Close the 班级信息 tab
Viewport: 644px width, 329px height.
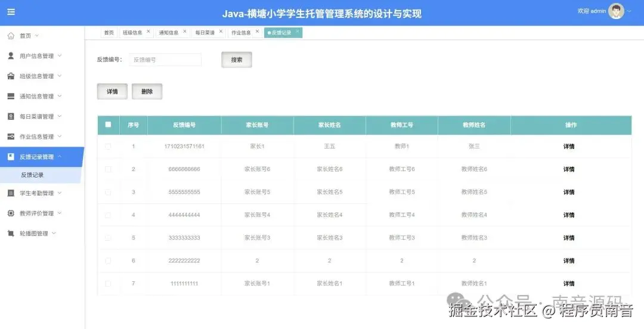[148, 31]
